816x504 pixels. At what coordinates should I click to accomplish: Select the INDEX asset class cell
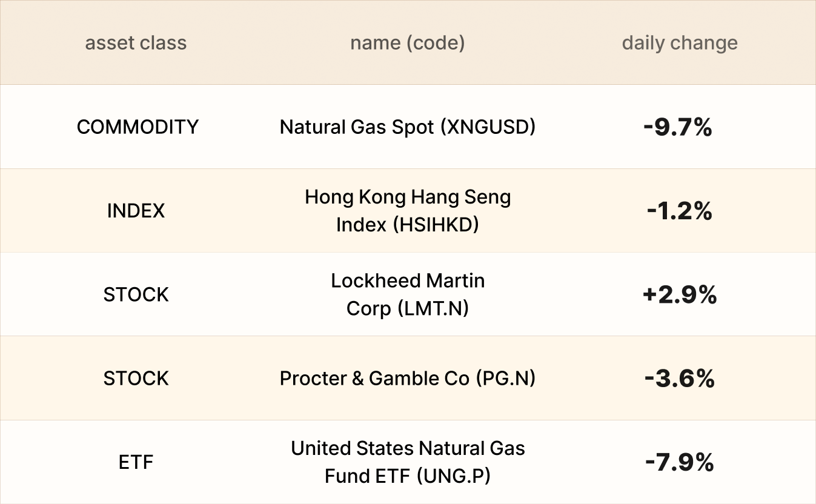(x=136, y=211)
